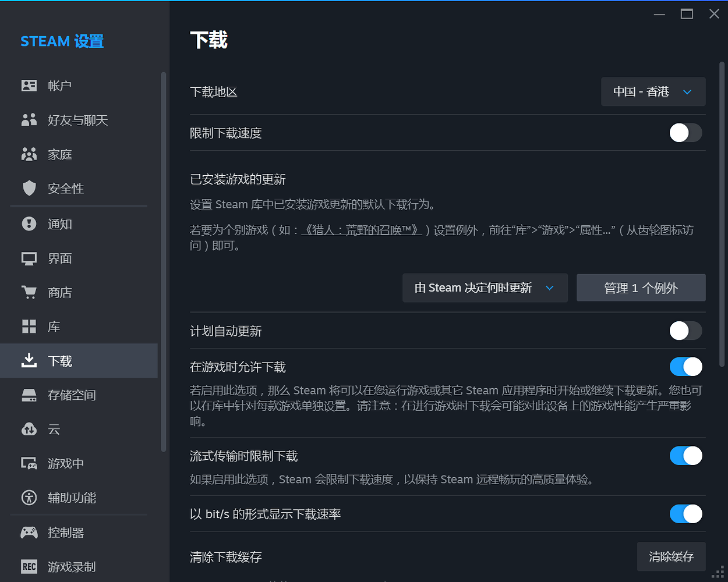Click the 管理 1 个例外 button
This screenshot has width=728, height=582.
(x=641, y=288)
